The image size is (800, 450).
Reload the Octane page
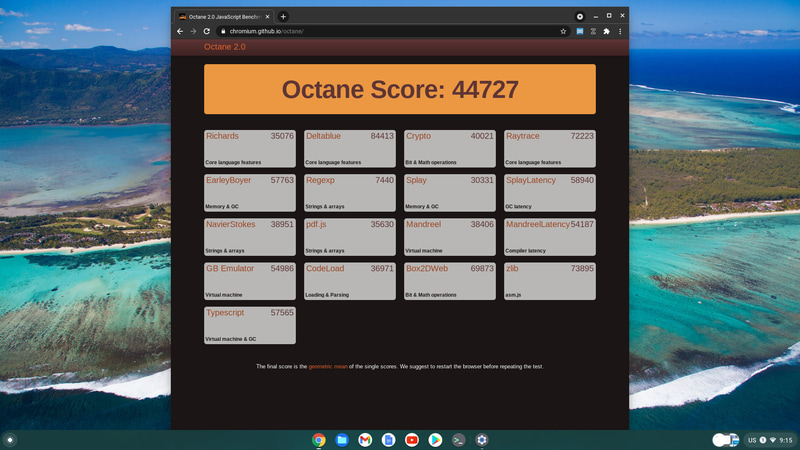click(207, 31)
